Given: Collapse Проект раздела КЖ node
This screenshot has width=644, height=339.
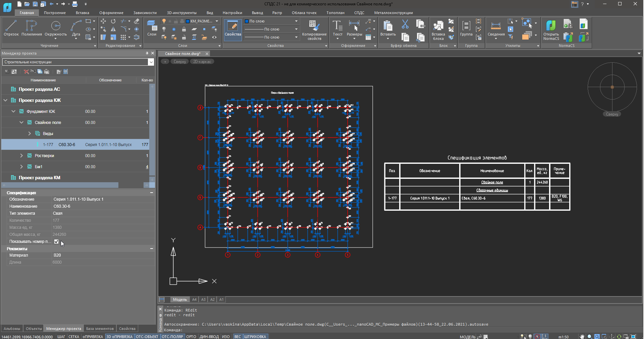Looking at the screenshot, I should [5, 100].
